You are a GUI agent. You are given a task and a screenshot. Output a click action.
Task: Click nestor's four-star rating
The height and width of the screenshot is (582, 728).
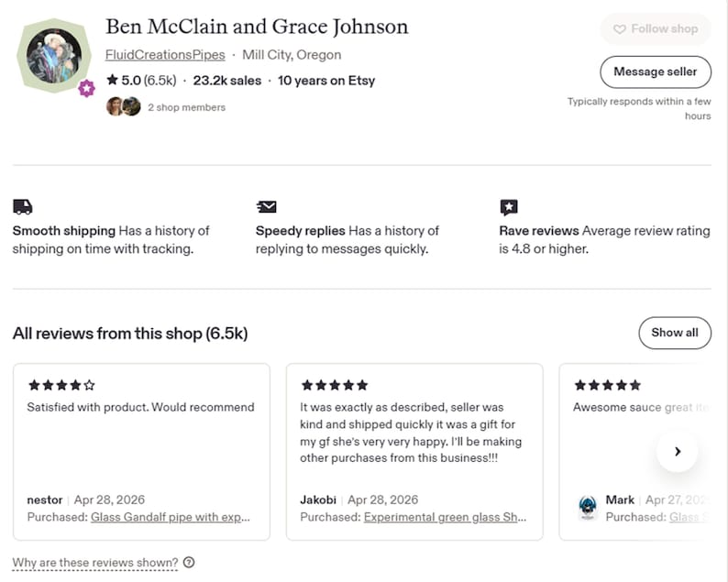pyautogui.click(x=61, y=385)
